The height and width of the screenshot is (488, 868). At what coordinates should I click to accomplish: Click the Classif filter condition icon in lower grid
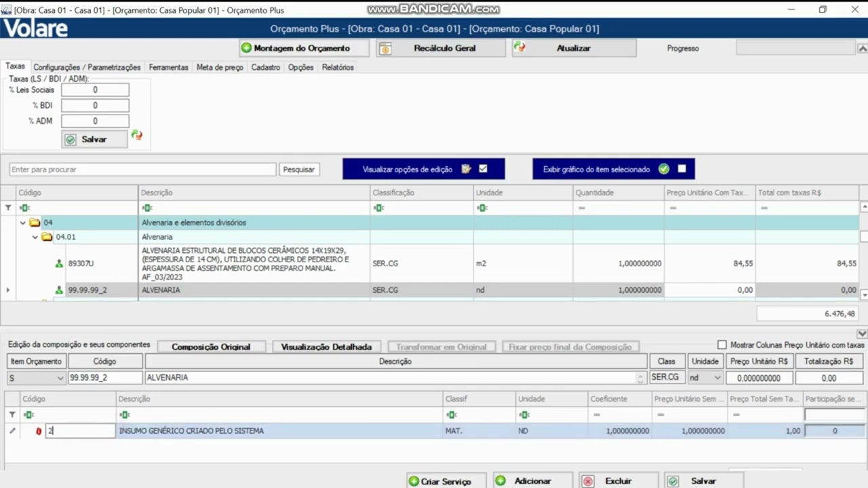coord(452,415)
